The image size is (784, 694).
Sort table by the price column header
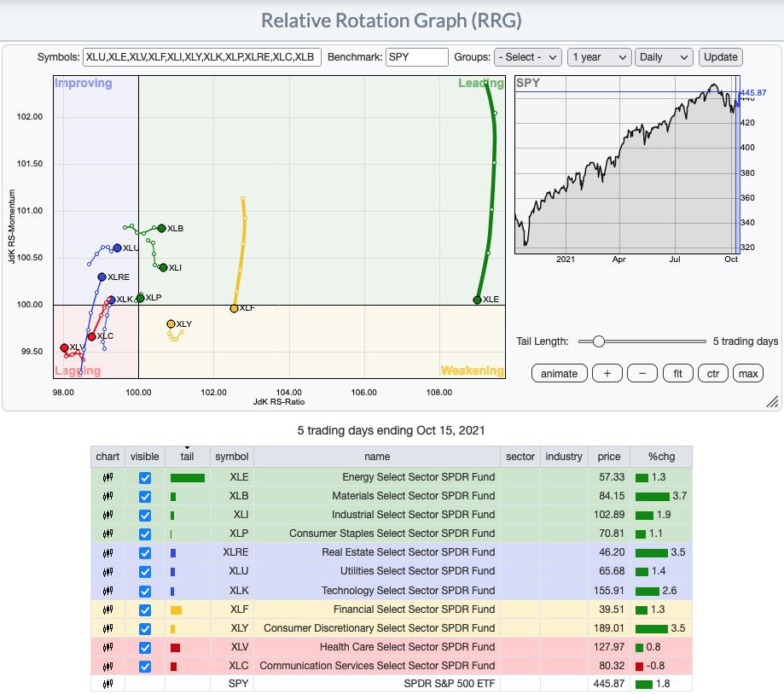pyautogui.click(x=609, y=457)
